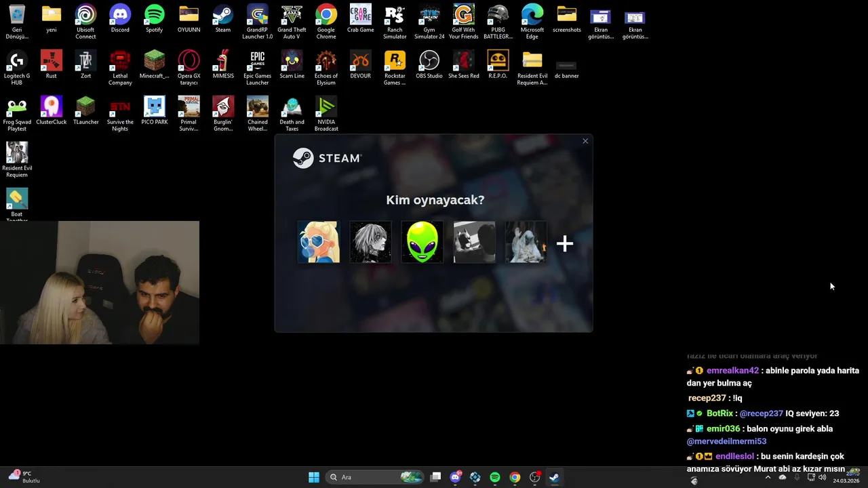Select the She Sees Red icon

coord(464,64)
